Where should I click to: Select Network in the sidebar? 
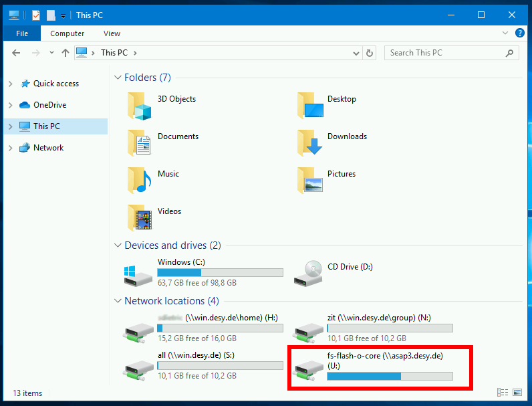click(49, 148)
